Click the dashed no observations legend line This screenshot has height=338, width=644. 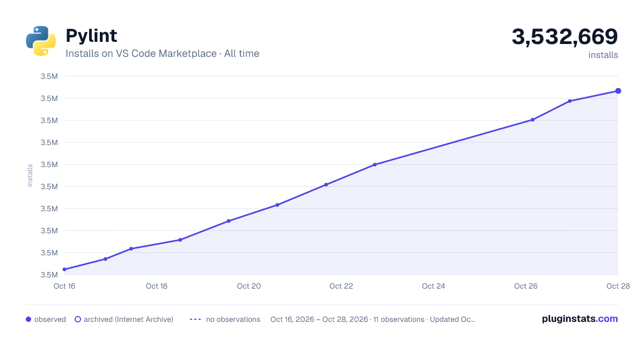coord(195,319)
